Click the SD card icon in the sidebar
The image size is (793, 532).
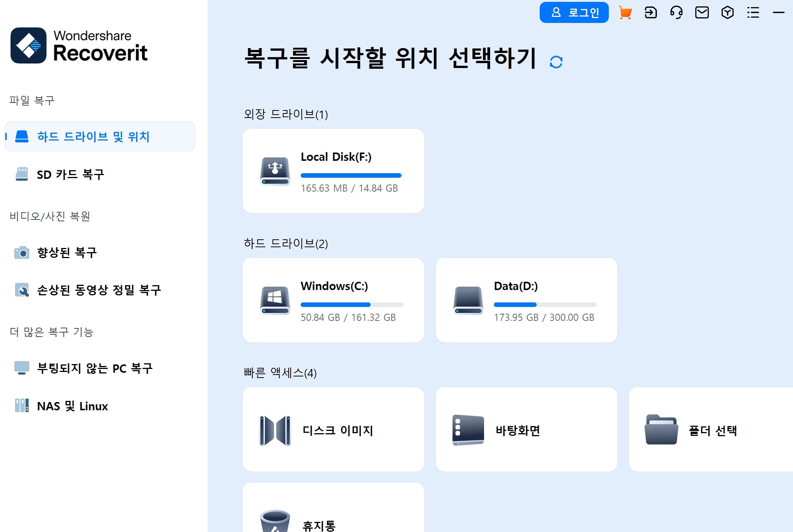click(x=22, y=174)
